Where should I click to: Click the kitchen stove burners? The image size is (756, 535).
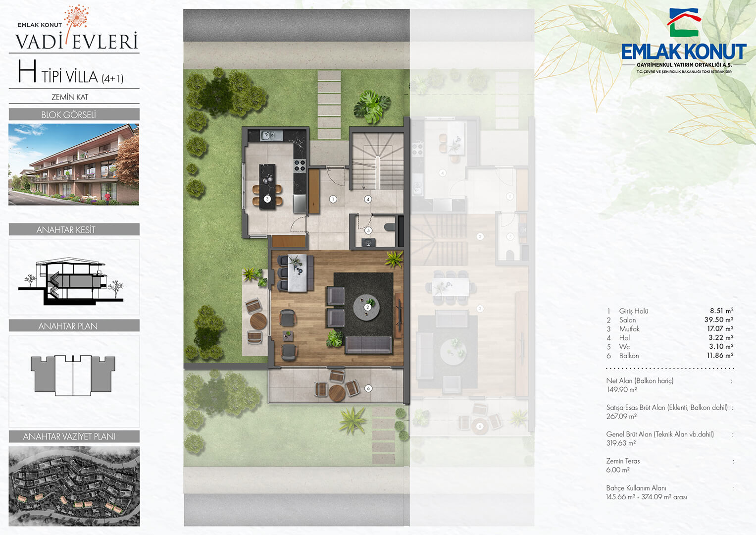[x=300, y=165]
